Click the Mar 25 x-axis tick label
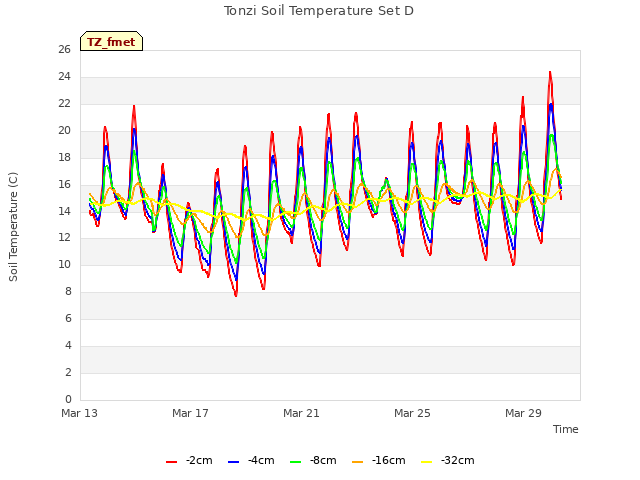 (412, 413)
